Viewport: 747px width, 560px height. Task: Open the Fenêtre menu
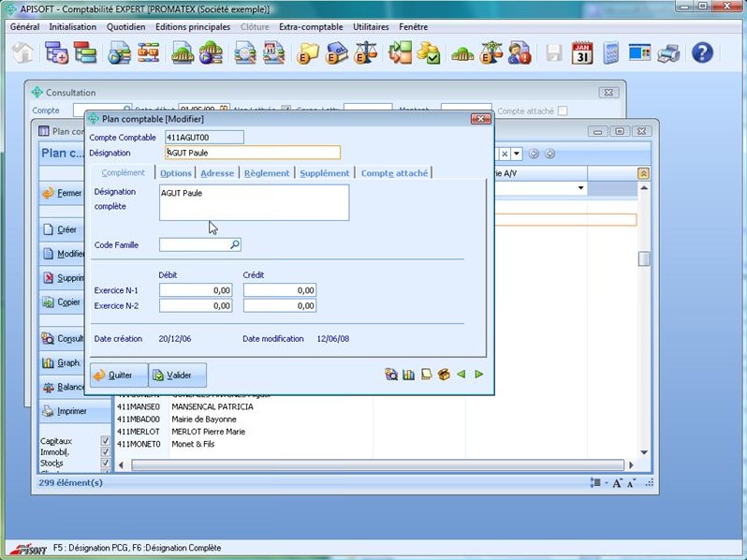click(x=414, y=27)
